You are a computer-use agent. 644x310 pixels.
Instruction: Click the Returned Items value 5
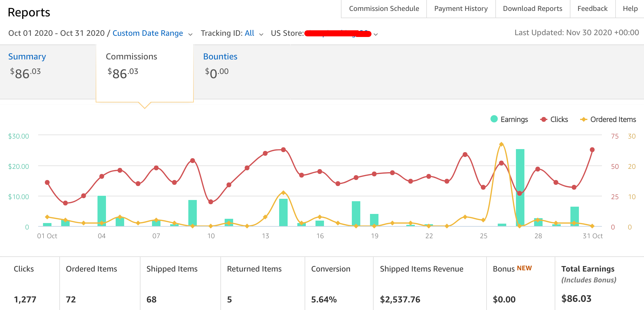(x=230, y=299)
